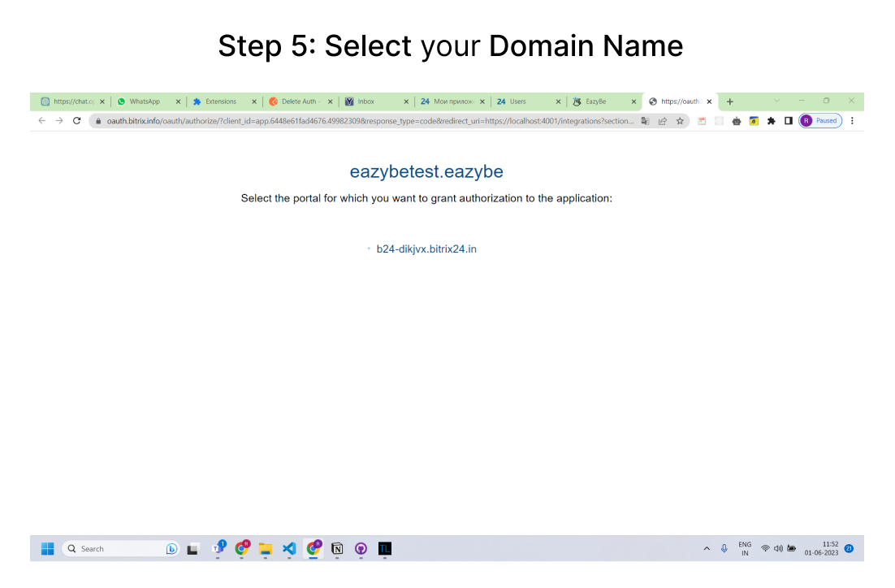895x588 pixels.
Task: Open GitHub Desktop from the taskbar
Action: pos(361,548)
